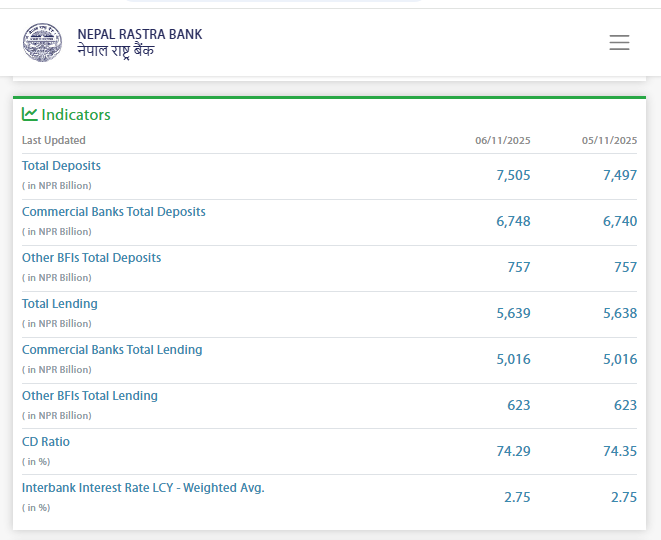Open the hamburger navigation menu

619,42
